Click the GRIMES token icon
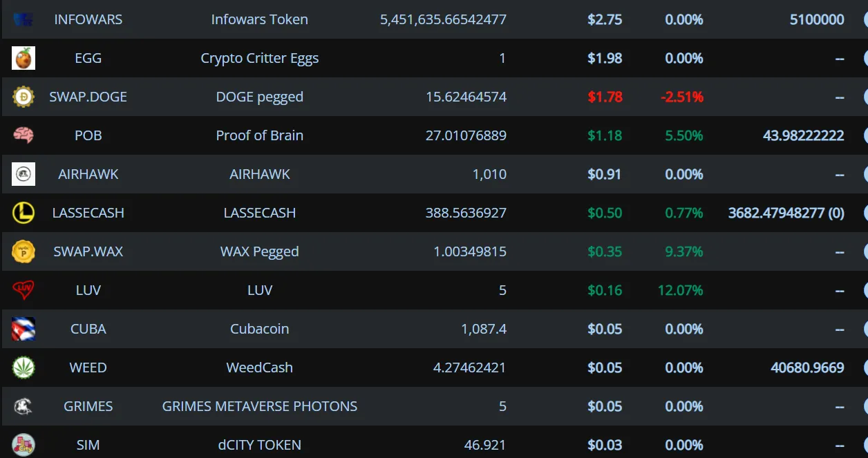The height and width of the screenshot is (458, 868). 23,406
